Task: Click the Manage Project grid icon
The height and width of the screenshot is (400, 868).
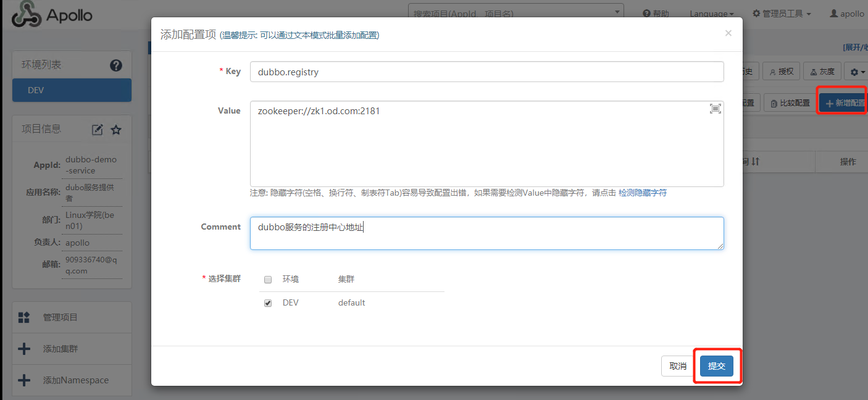Action: click(24, 317)
